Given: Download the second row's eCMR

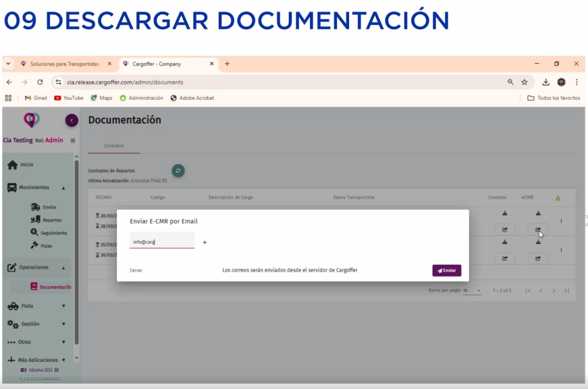Looking at the screenshot, I should (x=538, y=242).
